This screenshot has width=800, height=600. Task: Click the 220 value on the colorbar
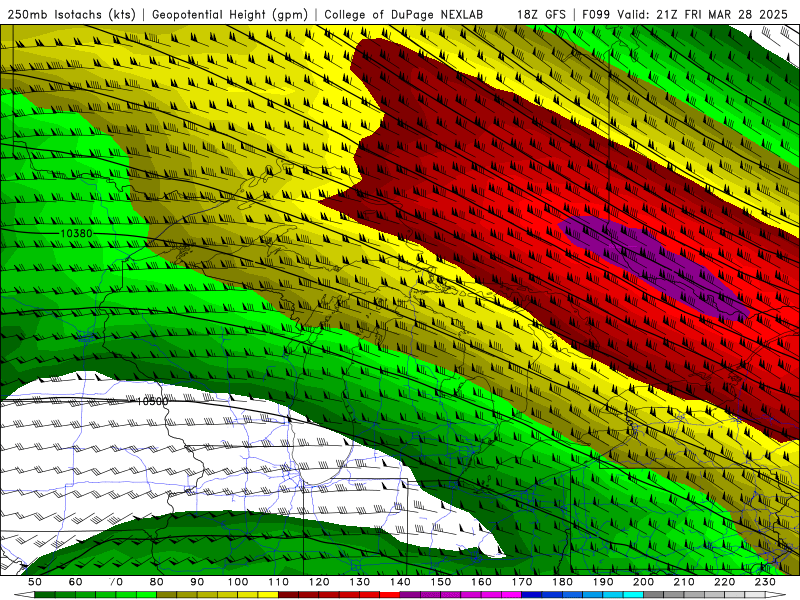point(724,582)
